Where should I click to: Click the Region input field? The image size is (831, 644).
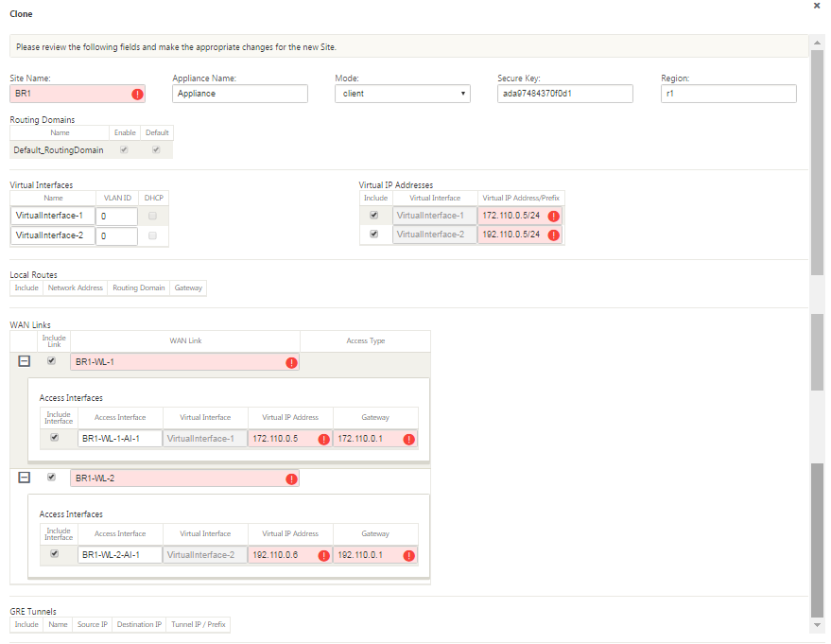tap(729, 94)
